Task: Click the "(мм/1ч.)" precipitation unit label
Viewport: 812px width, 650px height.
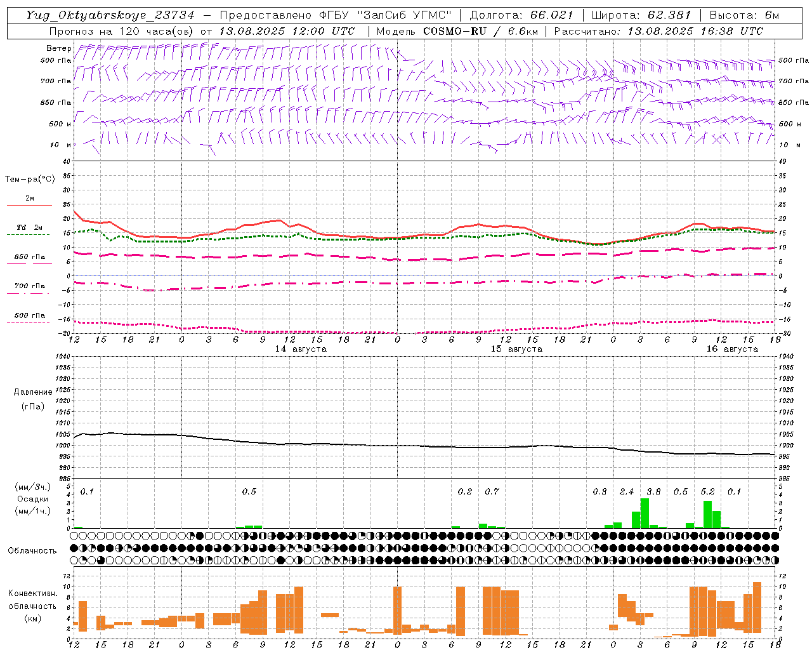Action: coord(32,511)
